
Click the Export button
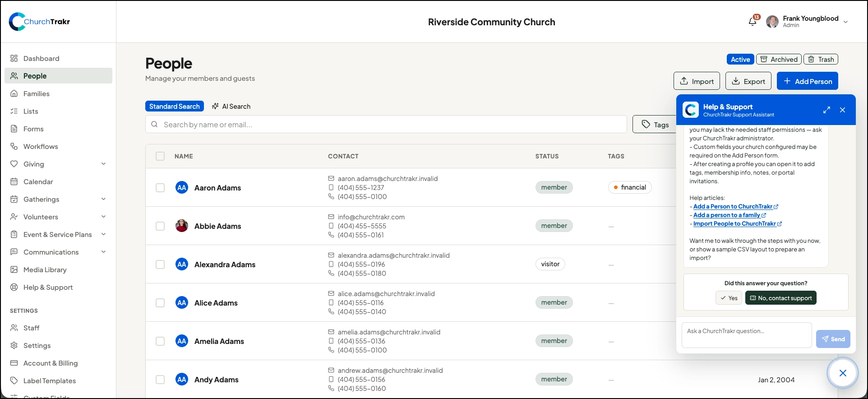[x=748, y=81]
